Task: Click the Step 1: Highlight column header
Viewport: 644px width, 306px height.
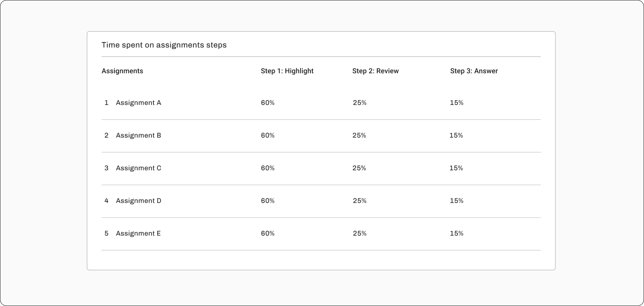Action: point(287,71)
